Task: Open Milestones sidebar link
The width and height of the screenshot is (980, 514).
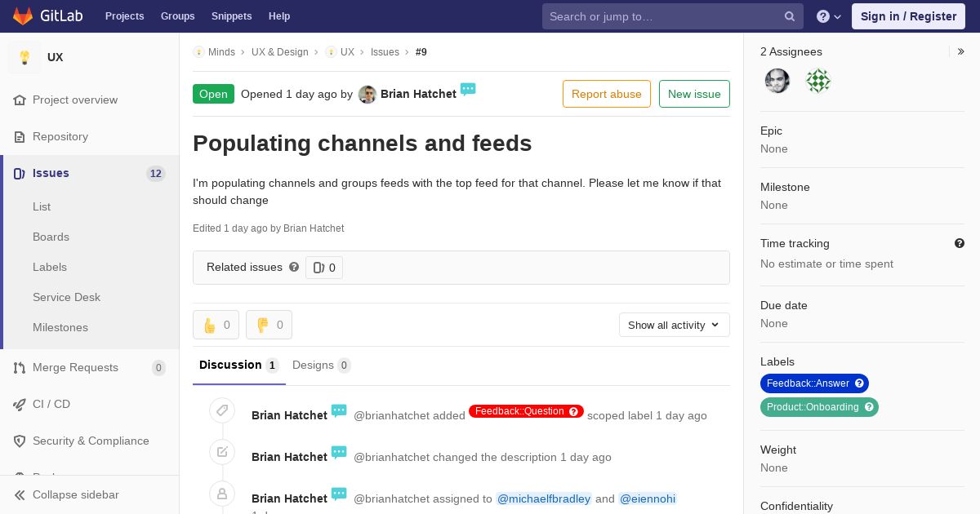Action: click(x=60, y=327)
